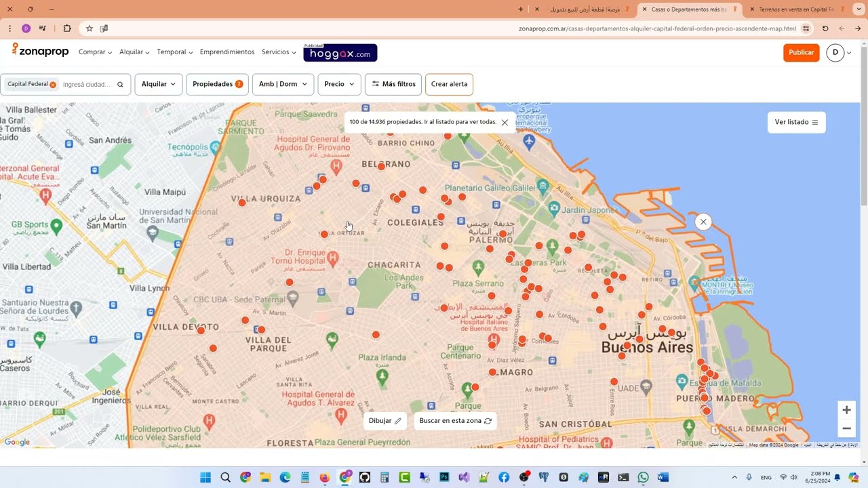Open Windows taskbar search

click(x=225, y=477)
